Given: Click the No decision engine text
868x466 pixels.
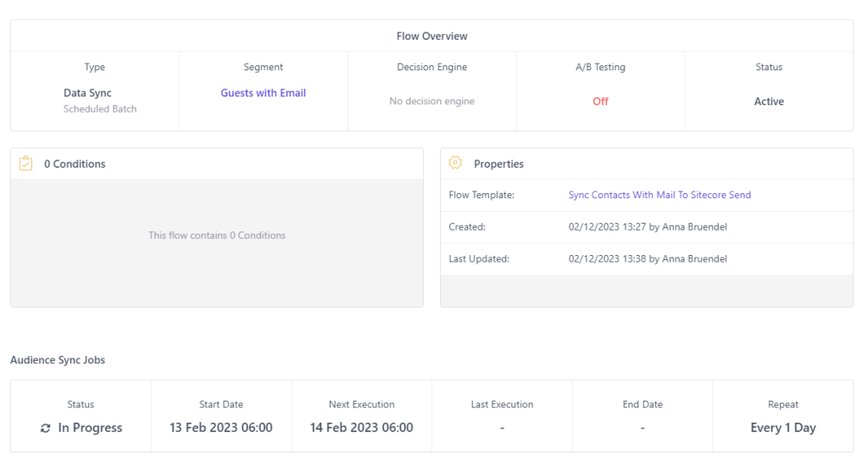Looking at the screenshot, I should 431,102.
